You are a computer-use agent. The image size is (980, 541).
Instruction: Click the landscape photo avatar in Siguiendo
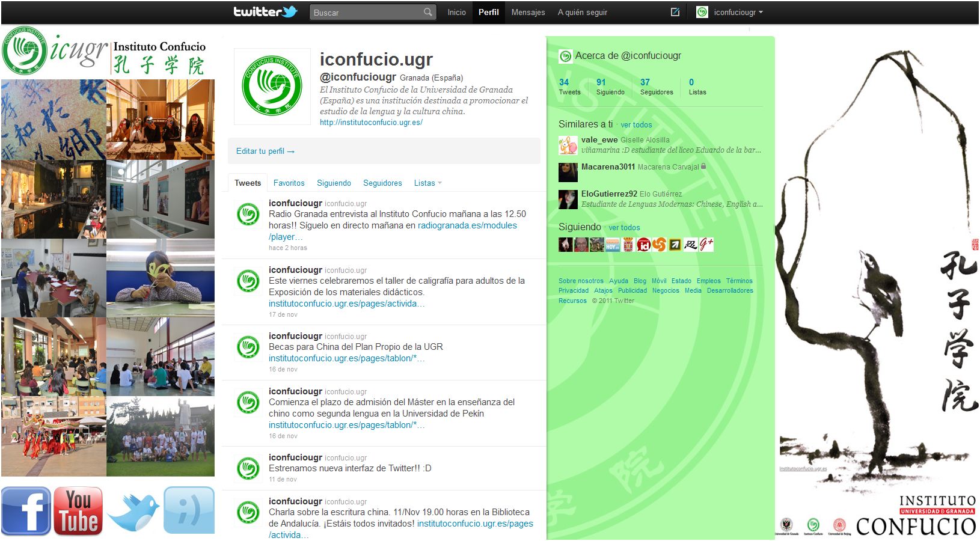pyautogui.click(x=596, y=245)
